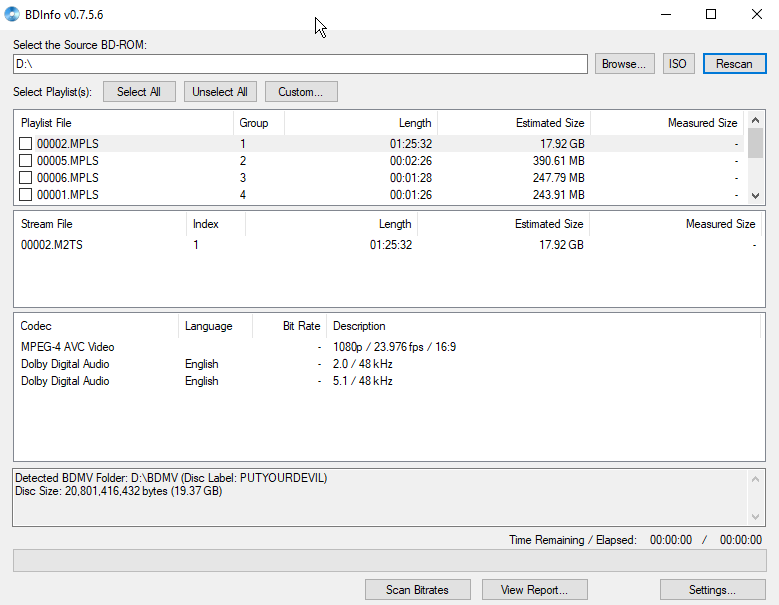
Task: Click the Language column header
Action: [x=215, y=326]
